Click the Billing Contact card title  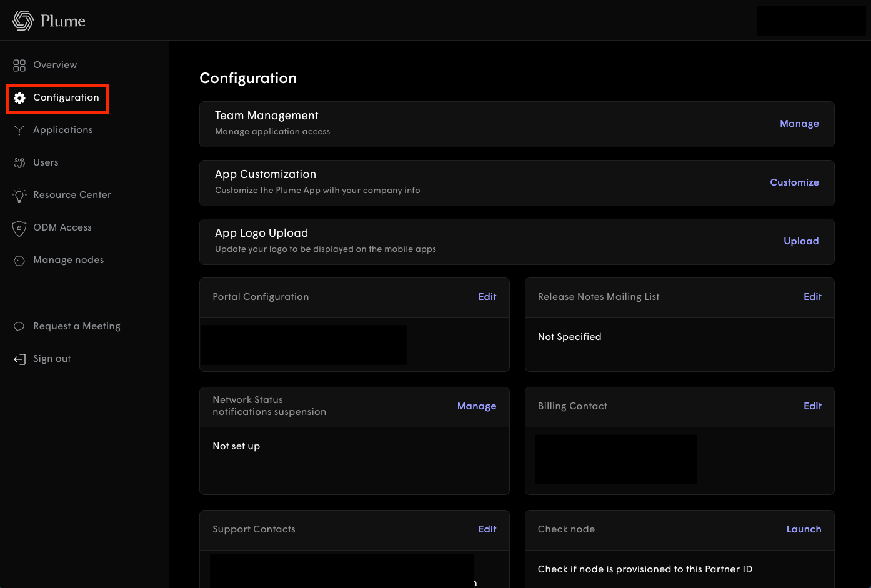click(x=572, y=406)
